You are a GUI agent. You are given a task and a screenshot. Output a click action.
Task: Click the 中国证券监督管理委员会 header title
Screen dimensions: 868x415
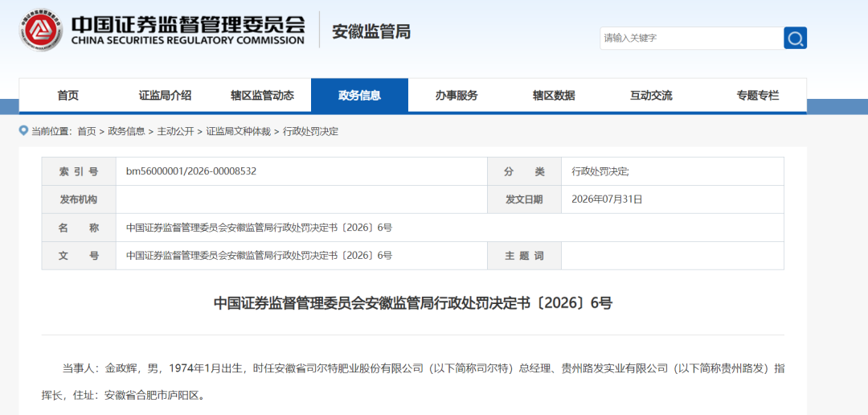[188, 24]
